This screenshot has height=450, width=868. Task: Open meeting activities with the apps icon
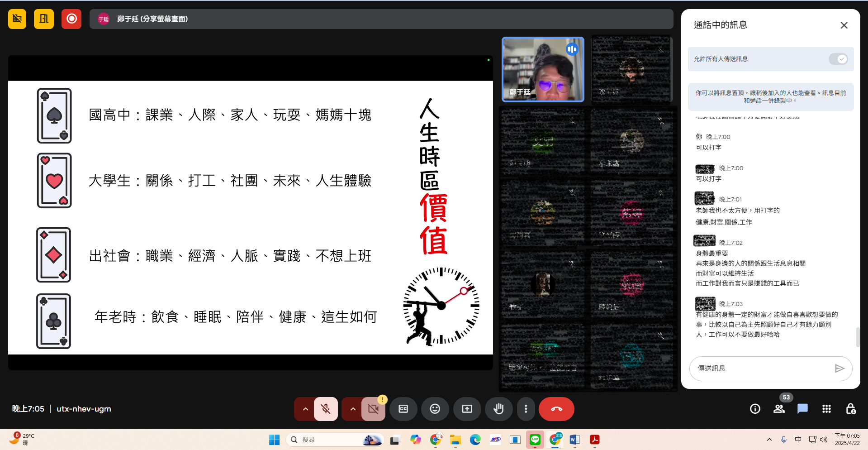826,409
